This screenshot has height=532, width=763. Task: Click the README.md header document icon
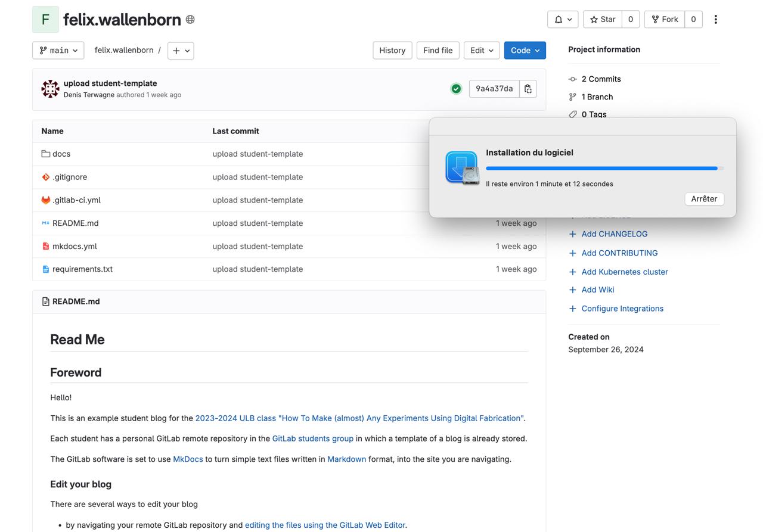point(46,301)
